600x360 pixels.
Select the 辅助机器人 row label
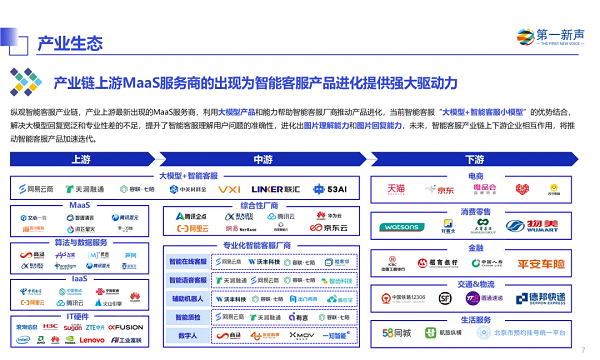pyautogui.click(x=188, y=299)
